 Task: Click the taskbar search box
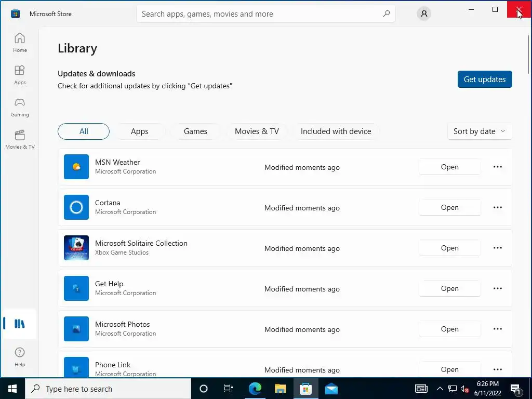coord(108,389)
